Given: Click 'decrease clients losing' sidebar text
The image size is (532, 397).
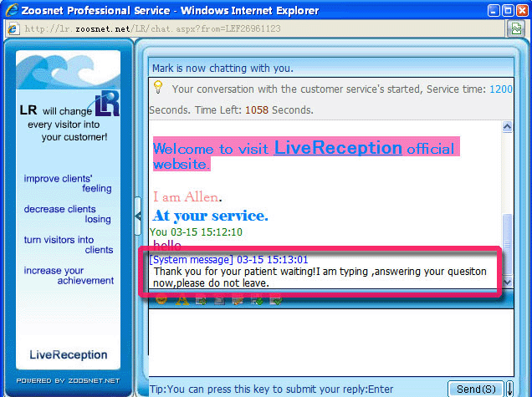Looking at the screenshot, I should [x=68, y=214].
